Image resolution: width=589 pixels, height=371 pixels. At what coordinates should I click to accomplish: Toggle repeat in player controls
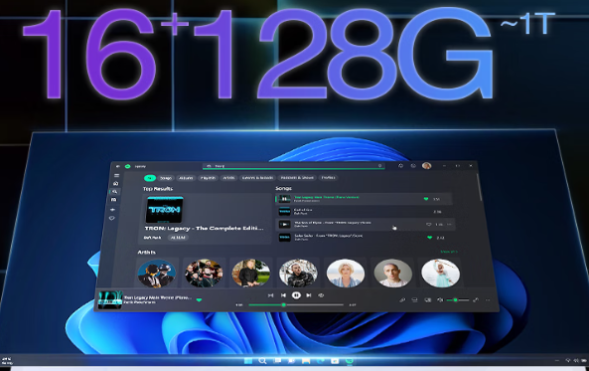[321, 296]
